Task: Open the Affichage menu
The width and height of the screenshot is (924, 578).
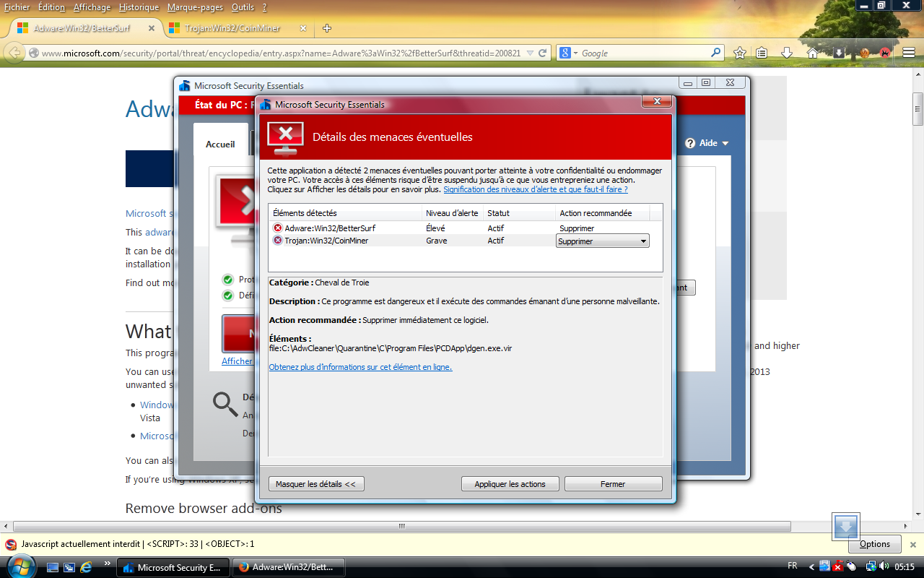Action: pos(92,7)
